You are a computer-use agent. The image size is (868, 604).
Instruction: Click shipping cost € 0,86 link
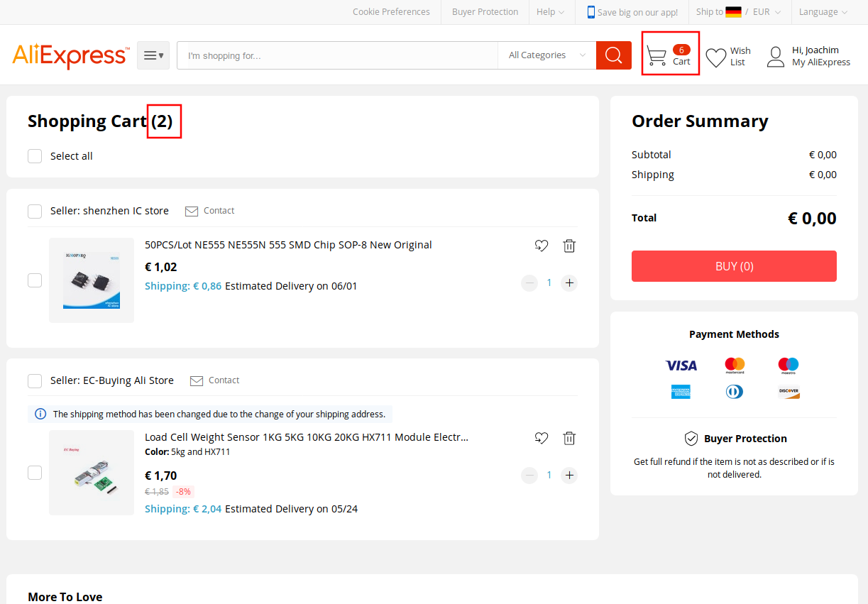point(183,286)
